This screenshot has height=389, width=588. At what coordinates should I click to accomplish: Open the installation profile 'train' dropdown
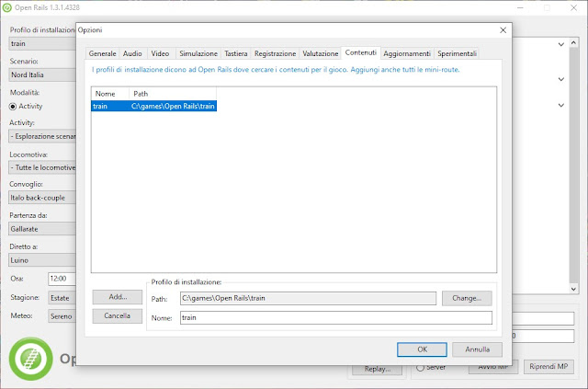point(42,43)
